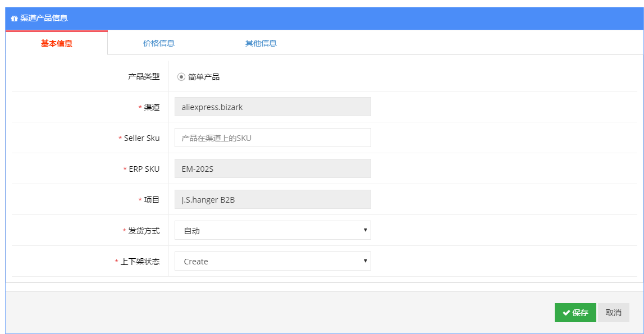Click the green 保存 button
The height and width of the screenshot is (334, 644).
(575, 313)
